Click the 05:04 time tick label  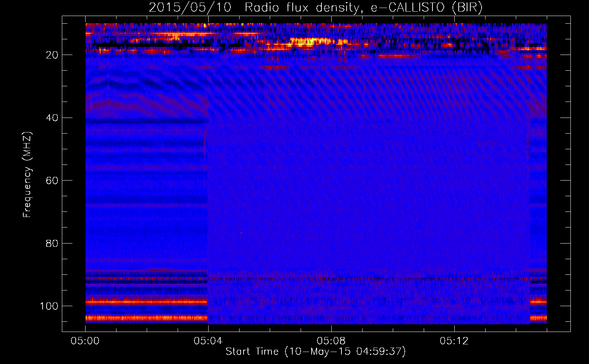(208, 341)
